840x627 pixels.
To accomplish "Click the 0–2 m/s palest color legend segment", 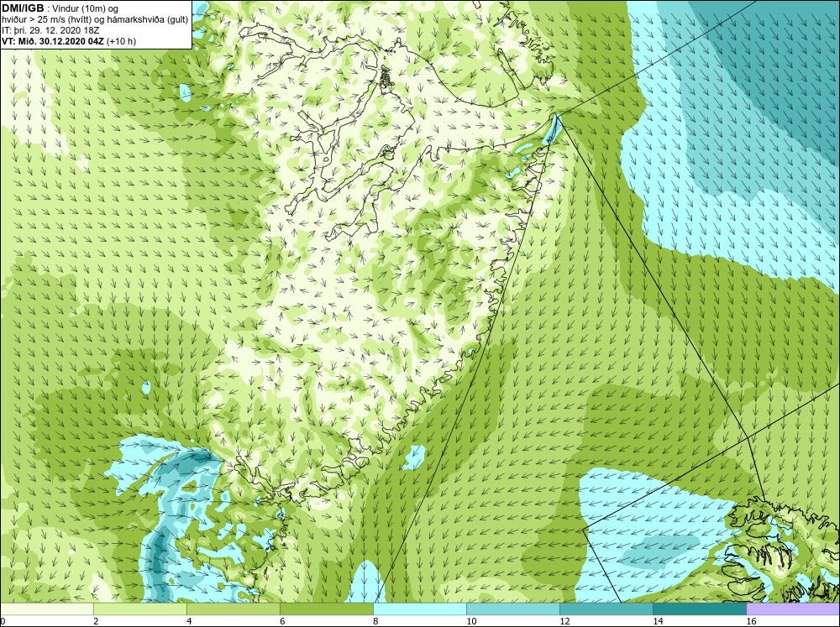I will click(46, 609).
